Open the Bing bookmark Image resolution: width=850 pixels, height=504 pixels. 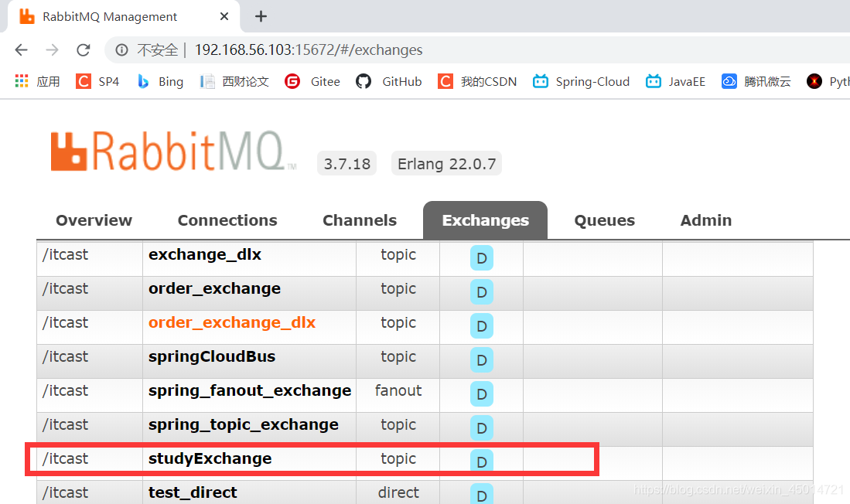pyautogui.click(x=160, y=81)
